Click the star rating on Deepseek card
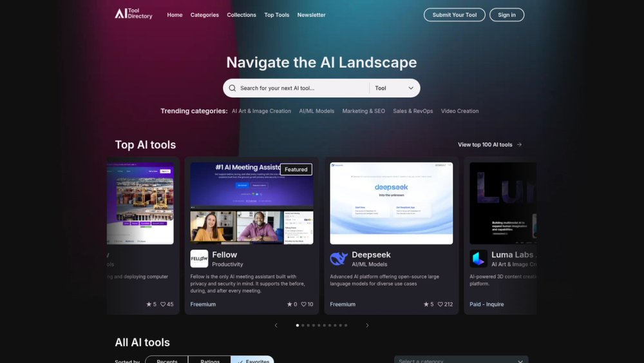The width and height of the screenshot is (644, 363). 428,304
